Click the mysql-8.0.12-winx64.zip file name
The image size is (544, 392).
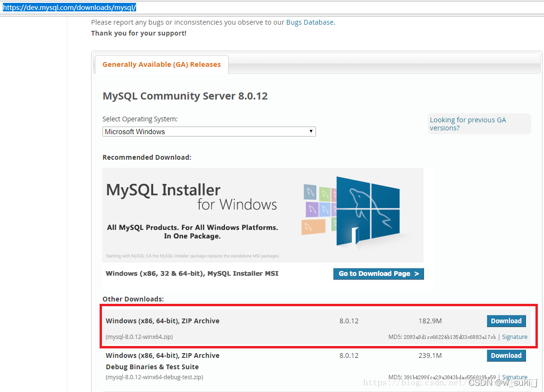coord(139,337)
